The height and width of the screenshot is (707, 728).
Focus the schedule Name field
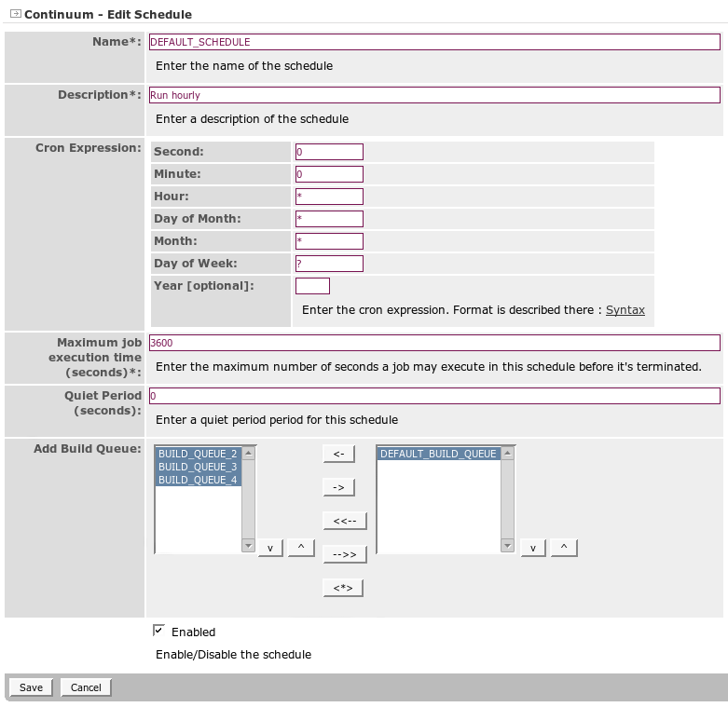[433, 42]
